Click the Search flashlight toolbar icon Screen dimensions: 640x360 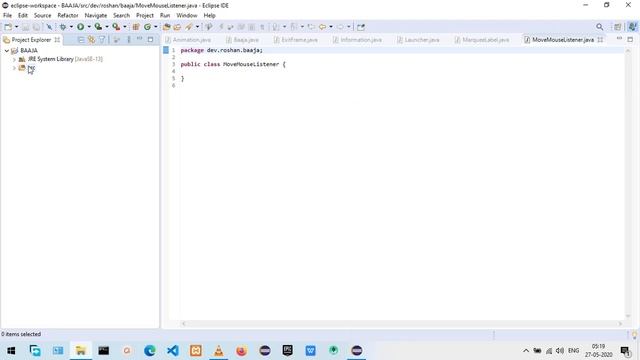click(189, 27)
